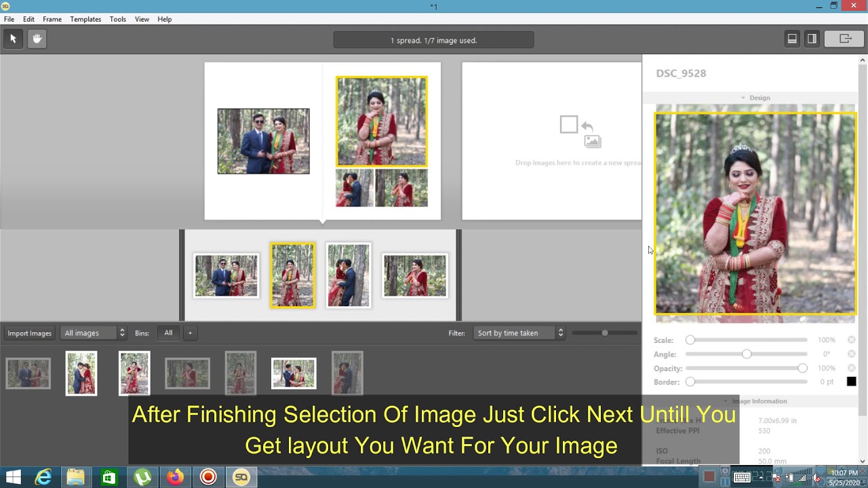This screenshot has width=868, height=488.
Task: Adjust the Scale slider handle
Action: click(690, 340)
